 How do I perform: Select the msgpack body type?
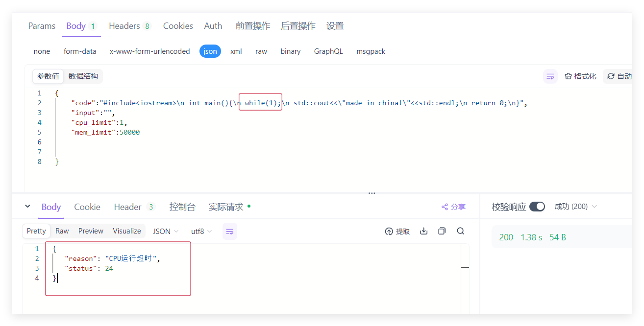point(371,51)
